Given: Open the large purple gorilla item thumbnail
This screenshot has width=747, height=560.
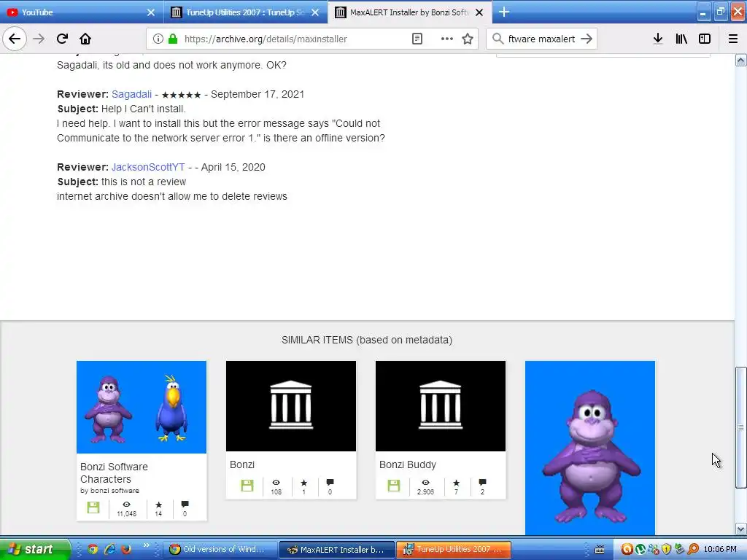Looking at the screenshot, I should coord(590,448).
